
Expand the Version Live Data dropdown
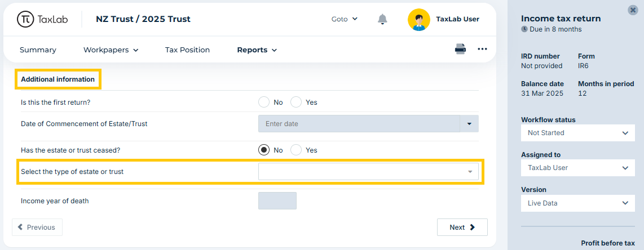point(578,203)
